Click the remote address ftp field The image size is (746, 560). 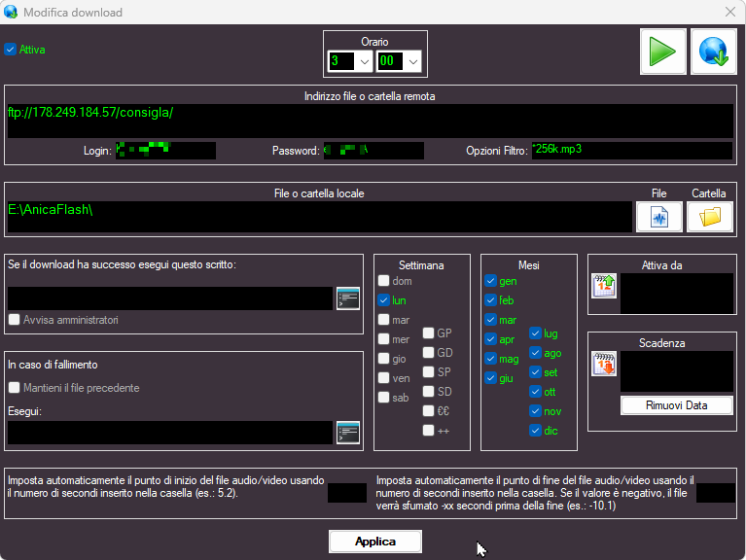(x=371, y=122)
